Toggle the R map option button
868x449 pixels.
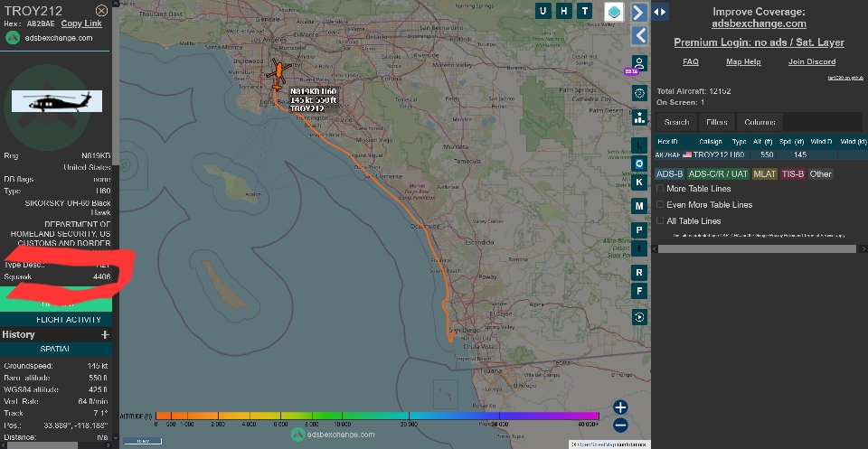click(639, 272)
